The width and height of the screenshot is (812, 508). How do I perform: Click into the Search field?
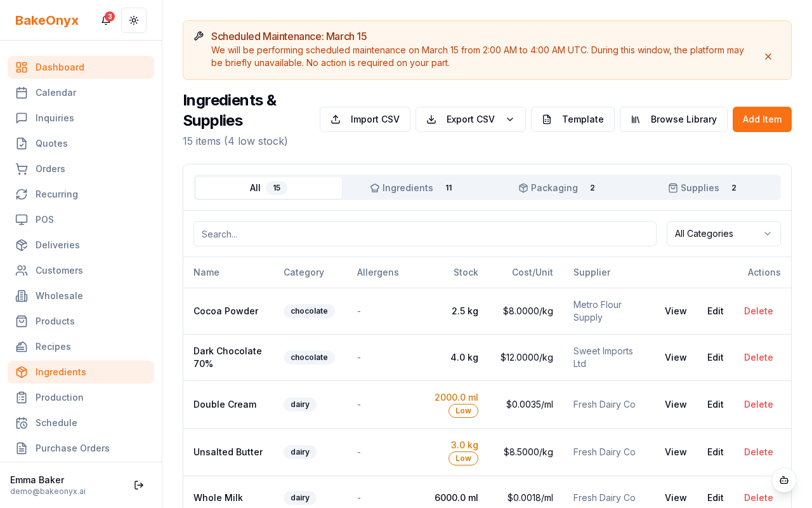425,234
